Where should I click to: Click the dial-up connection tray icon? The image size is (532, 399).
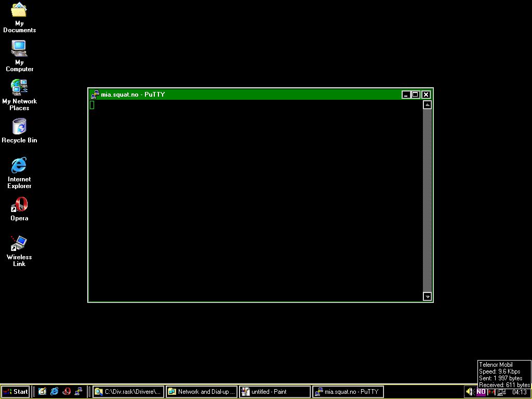(502, 392)
